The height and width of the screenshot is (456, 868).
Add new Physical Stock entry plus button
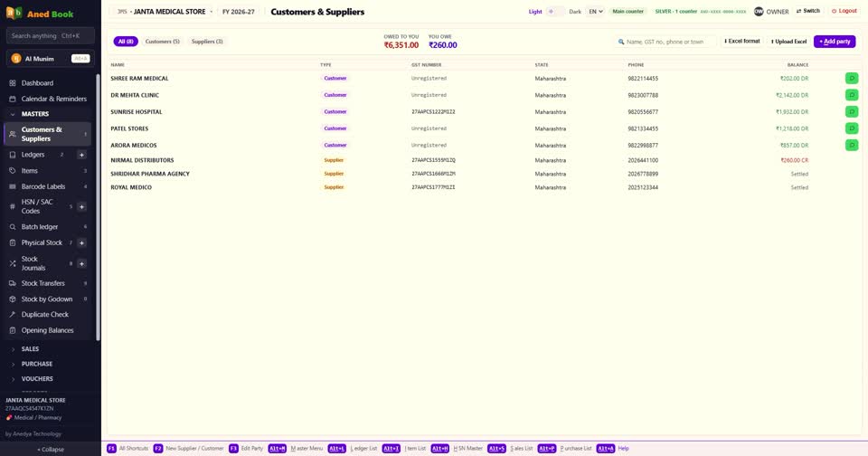(x=81, y=242)
